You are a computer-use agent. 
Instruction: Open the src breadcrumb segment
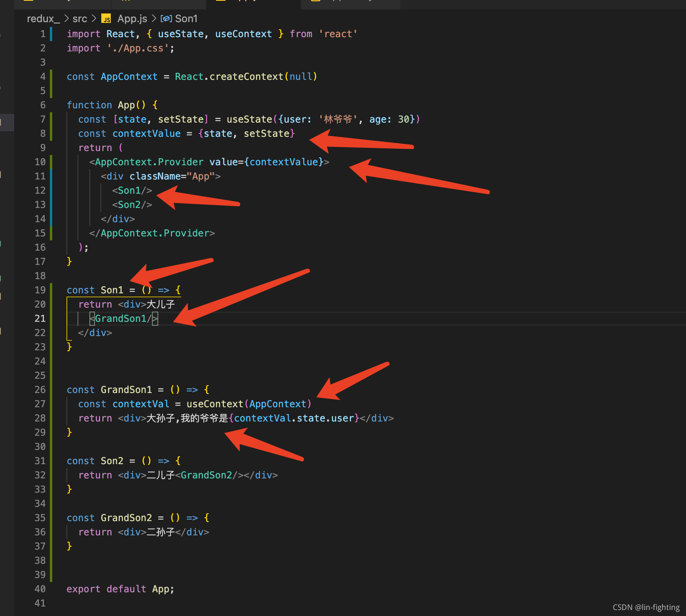[80, 19]
